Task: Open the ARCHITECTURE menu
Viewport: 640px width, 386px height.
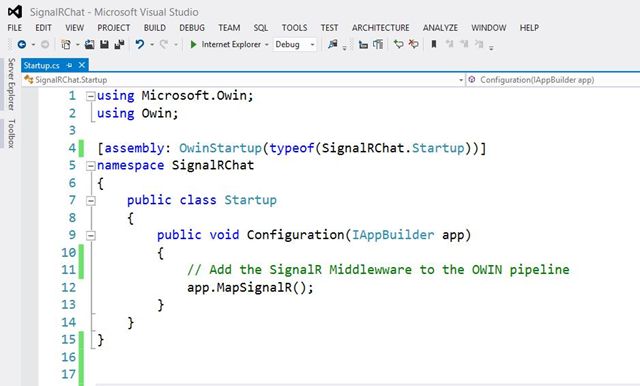Action: click(380, 28)
